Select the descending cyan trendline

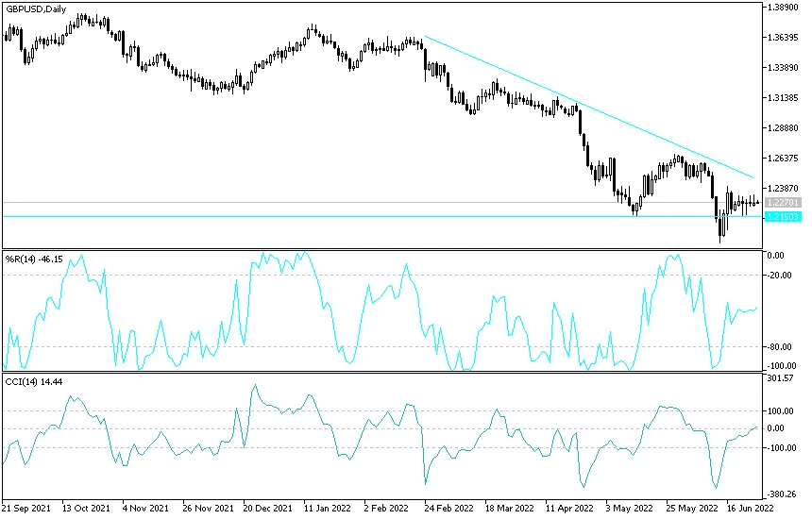click(589, 108)
